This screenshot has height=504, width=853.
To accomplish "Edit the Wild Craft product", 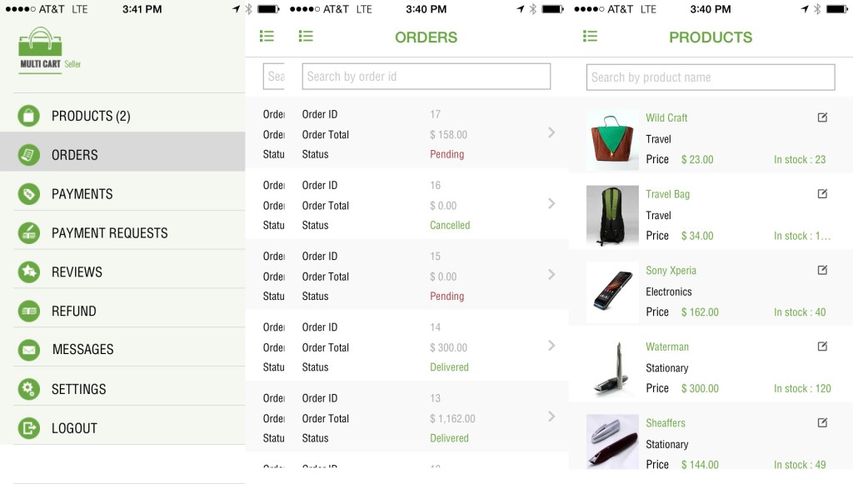I will [x=822, y=117].
